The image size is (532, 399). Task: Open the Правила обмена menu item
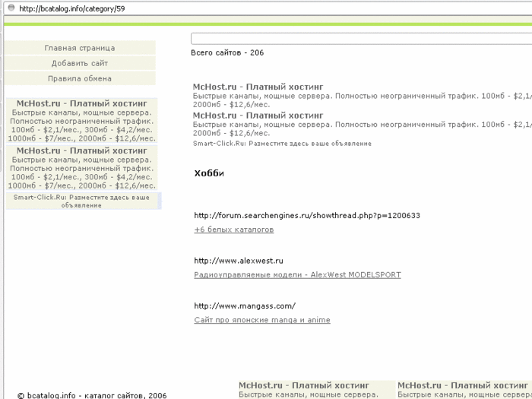point(80,78)
